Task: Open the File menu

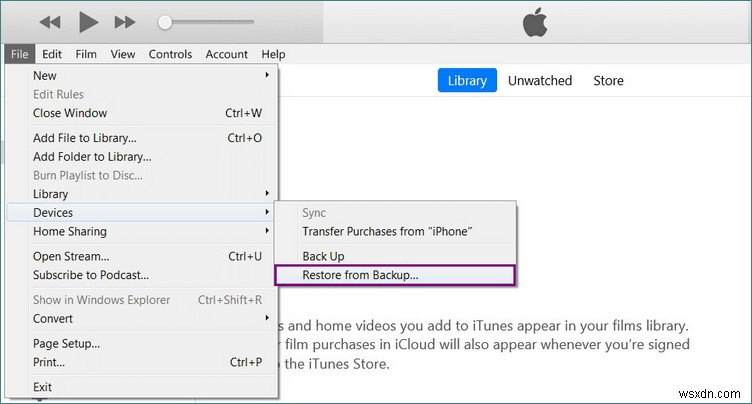Action: (20, 54)
